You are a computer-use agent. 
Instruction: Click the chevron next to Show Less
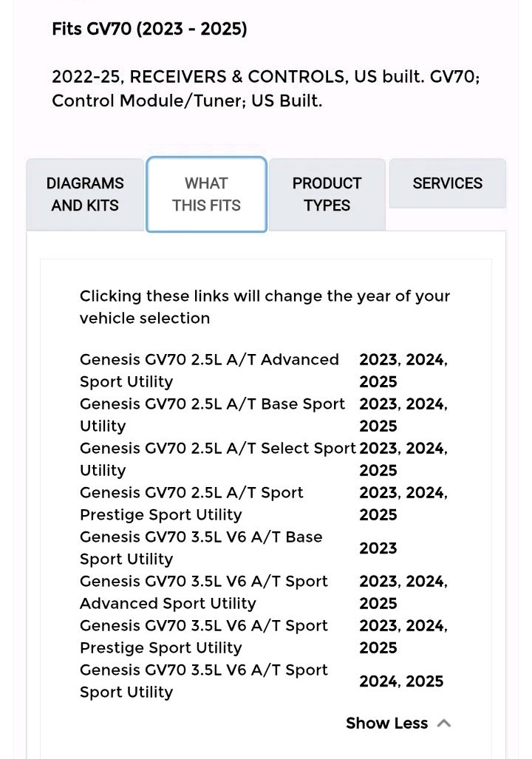(444, 724)
